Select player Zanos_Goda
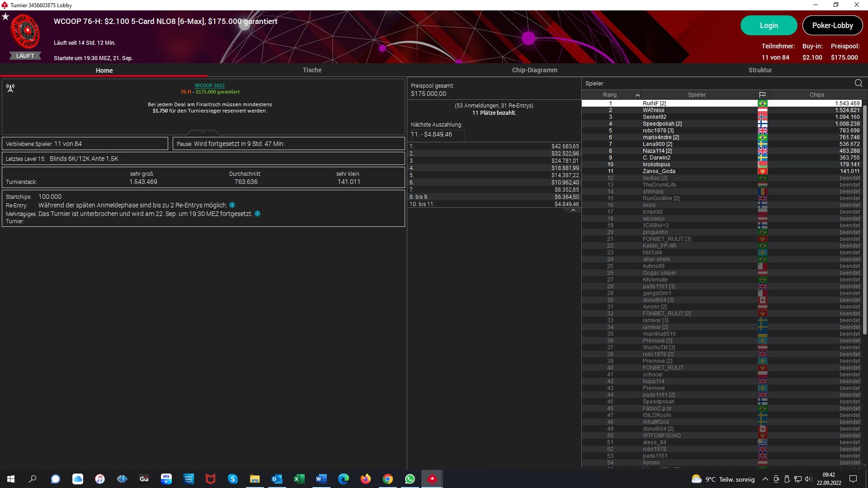868x488 pixels. point(721,171)
